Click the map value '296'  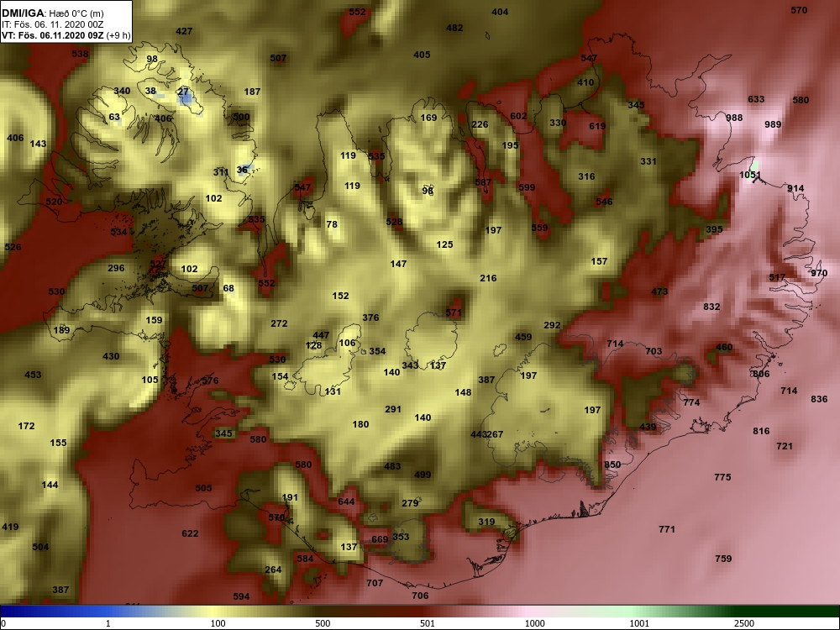click(116, 268)
